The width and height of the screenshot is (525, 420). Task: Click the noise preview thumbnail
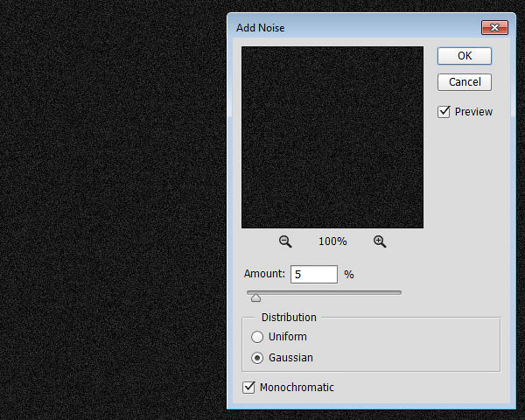coord(332,137)
